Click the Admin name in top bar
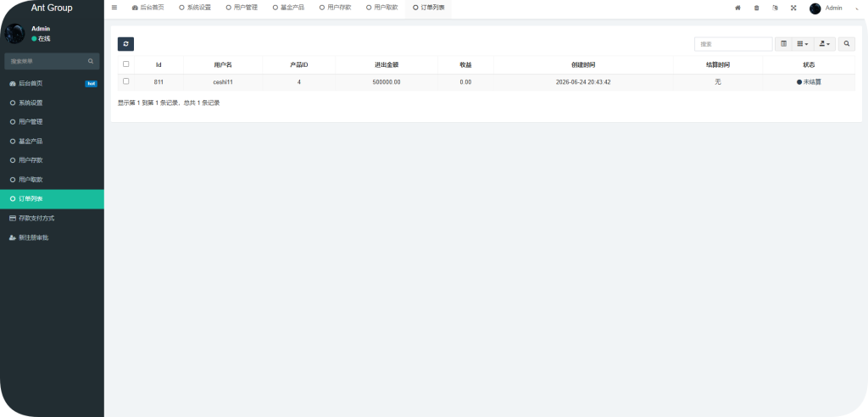 pos(834,8)
